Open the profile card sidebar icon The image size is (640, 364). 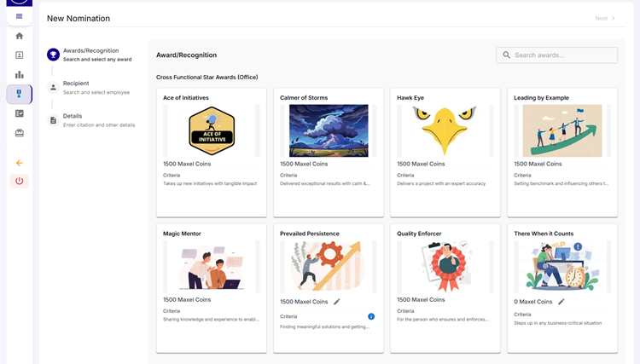(19, 55)
